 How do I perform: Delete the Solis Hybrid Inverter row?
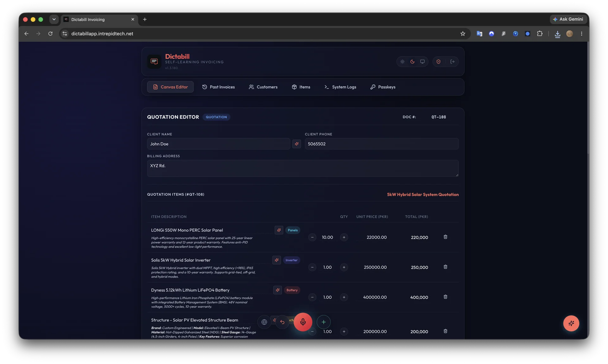click(x=445, y=267)
